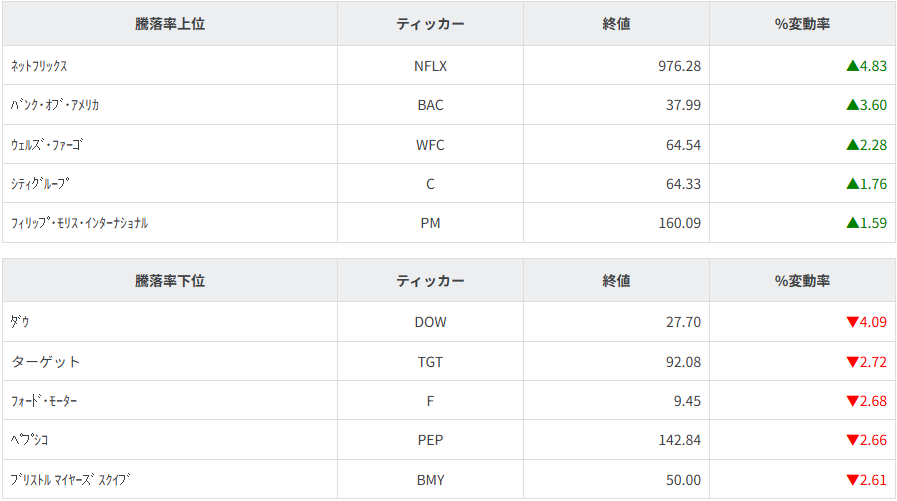Screen dimensions: 897x501
Task: Click the NFLX ticker symbol
Action: (x=430, y=66)
